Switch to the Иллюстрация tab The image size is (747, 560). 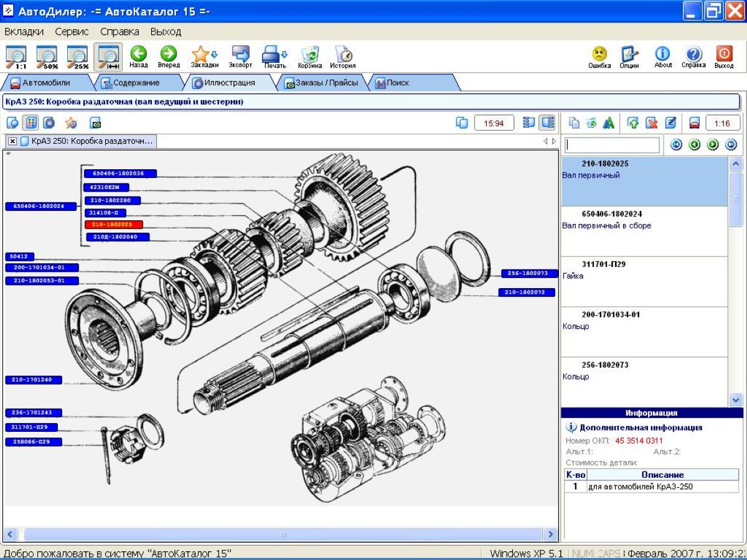[229, 83]
